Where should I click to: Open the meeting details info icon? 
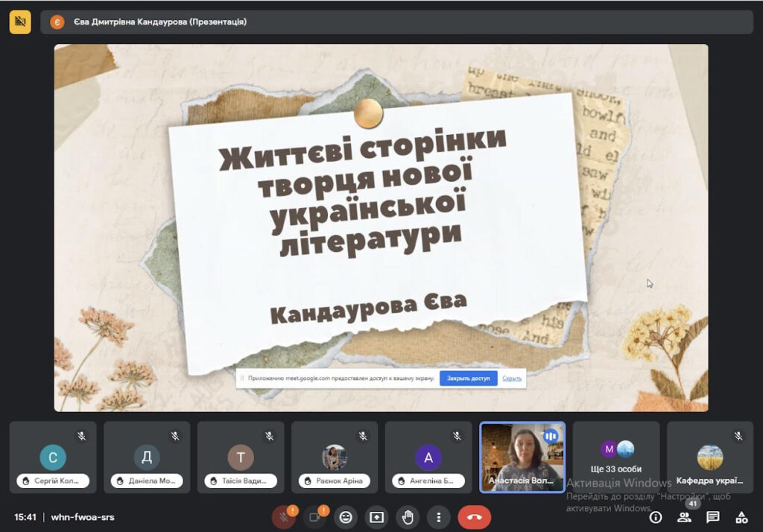pos(656,517)
